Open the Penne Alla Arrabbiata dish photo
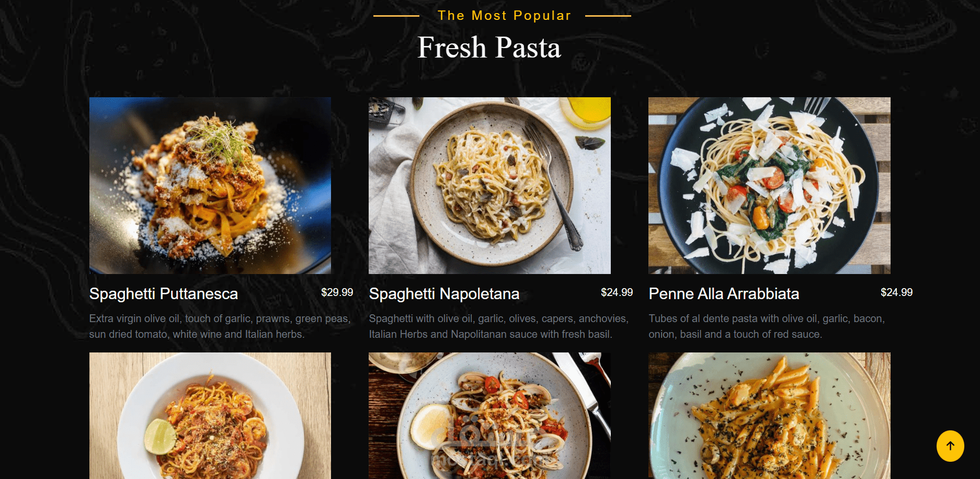Image resolution: width=980 pixels, height=479 pixels. coord(769,186)
